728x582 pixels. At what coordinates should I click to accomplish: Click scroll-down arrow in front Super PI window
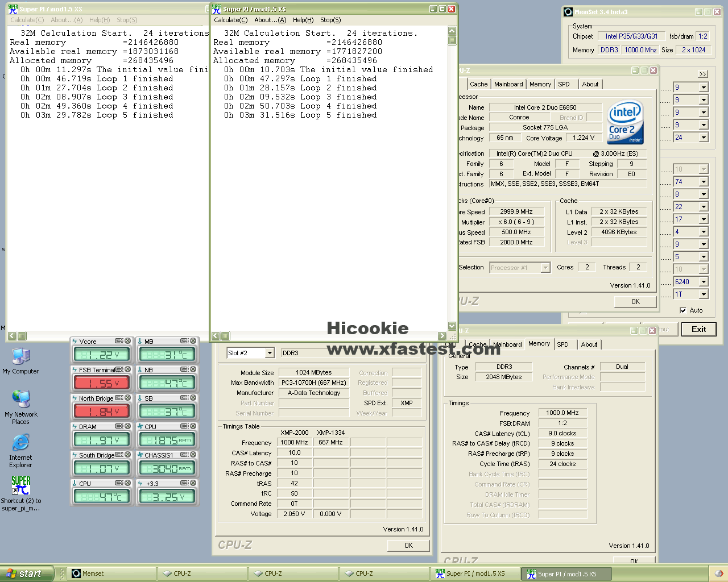452,326
